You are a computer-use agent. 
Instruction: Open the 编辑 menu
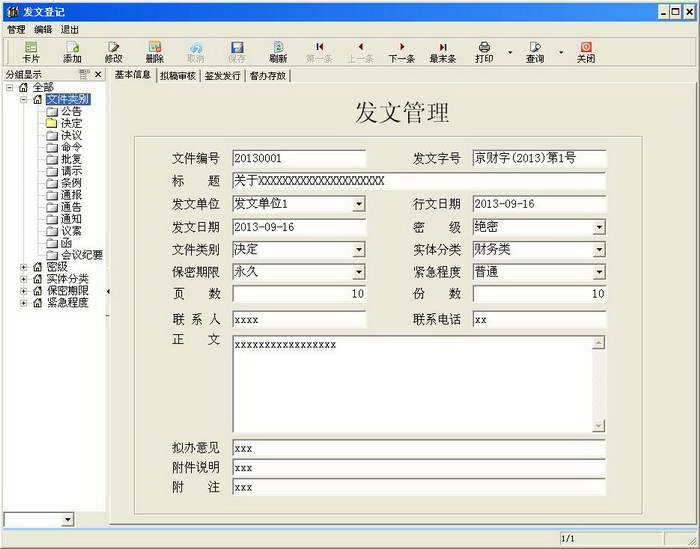coord(43,30)
